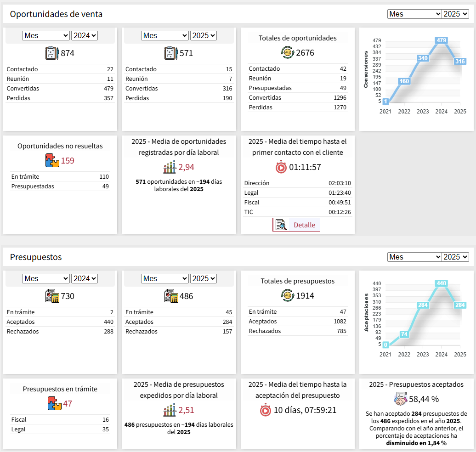Click the stopwatch icon beside 10 días
476x452 pixels.
click(266, 410)
